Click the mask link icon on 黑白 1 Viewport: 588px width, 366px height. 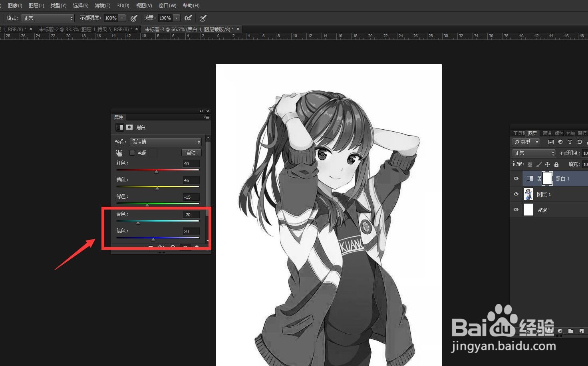pos(539,179)
